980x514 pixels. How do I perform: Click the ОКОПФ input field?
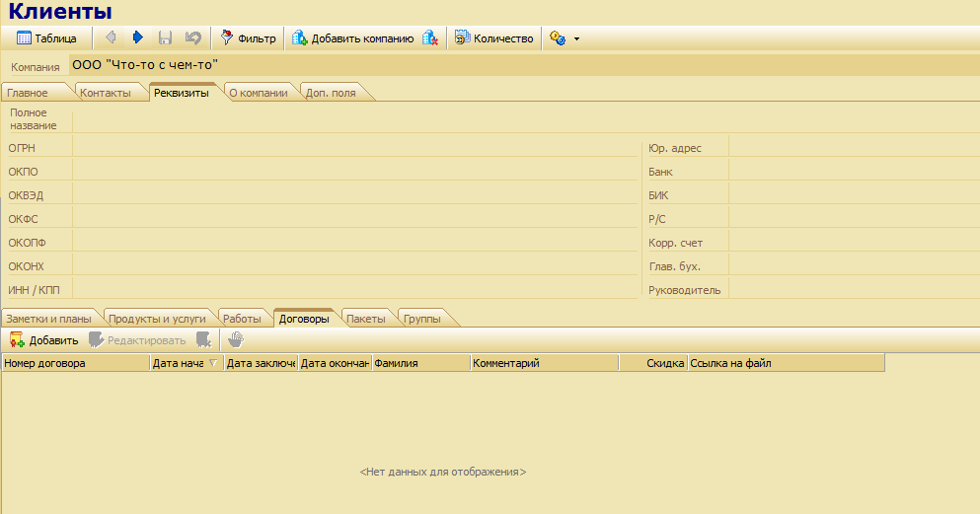(x=355, y=243)
